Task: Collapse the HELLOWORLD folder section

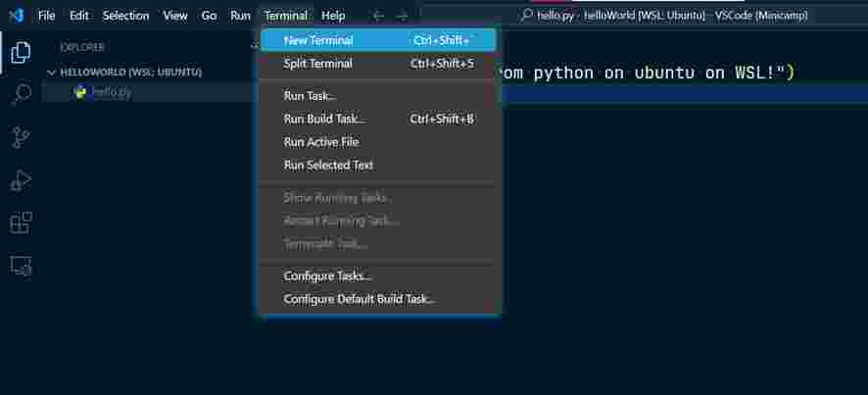Action: pos(52,72)
